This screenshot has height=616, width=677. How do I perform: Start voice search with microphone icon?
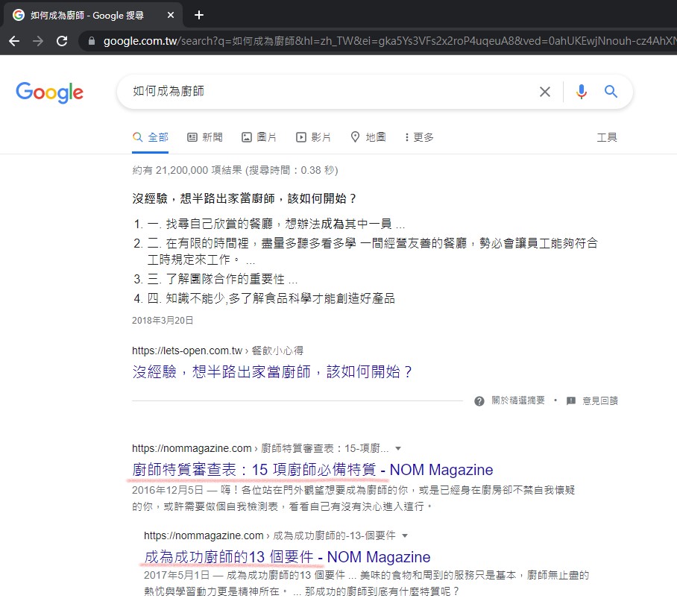point(581,92)
